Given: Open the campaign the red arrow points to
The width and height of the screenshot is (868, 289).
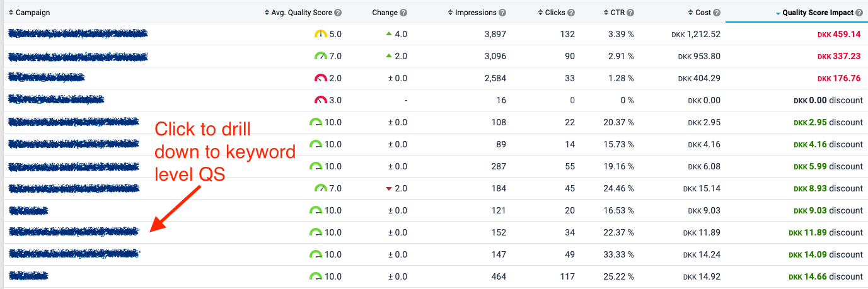Looking at the screenshot, I should [74, 232].
